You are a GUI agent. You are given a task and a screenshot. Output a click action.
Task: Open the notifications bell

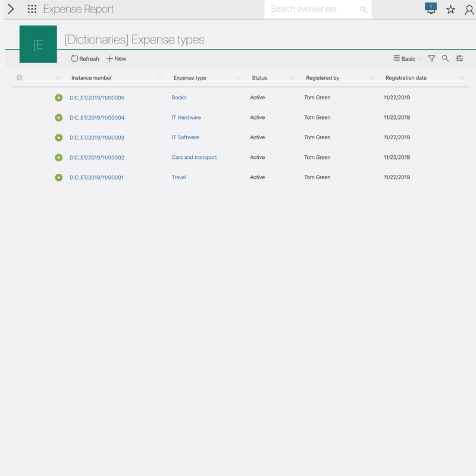pyautogui.click(x=431, y=9)
